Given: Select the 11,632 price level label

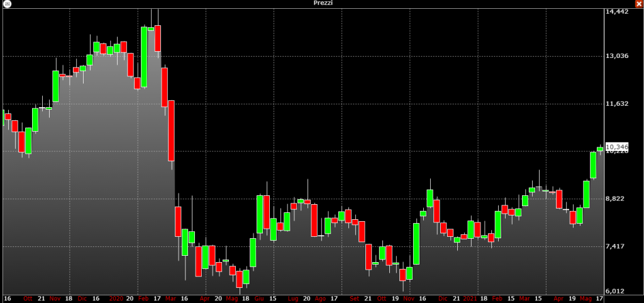Looking at the screenshot, I should pos(617,103).
